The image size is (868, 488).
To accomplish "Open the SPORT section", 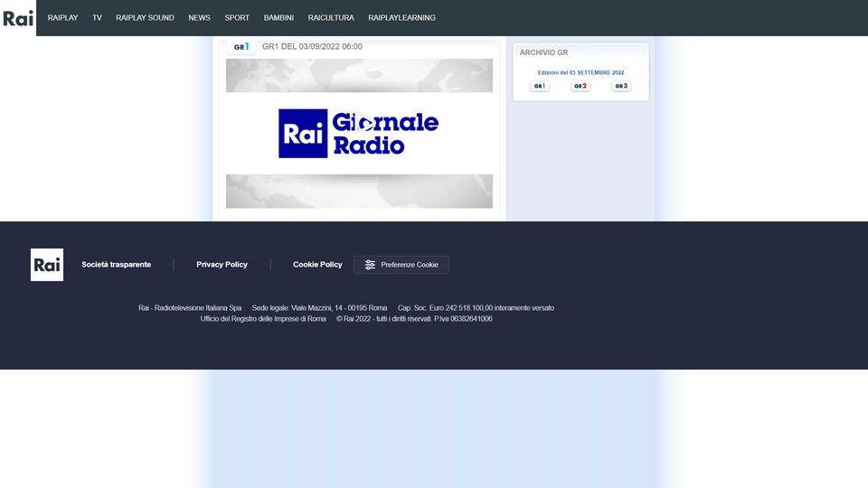I will pyautogui.click(x=237, y=18).
